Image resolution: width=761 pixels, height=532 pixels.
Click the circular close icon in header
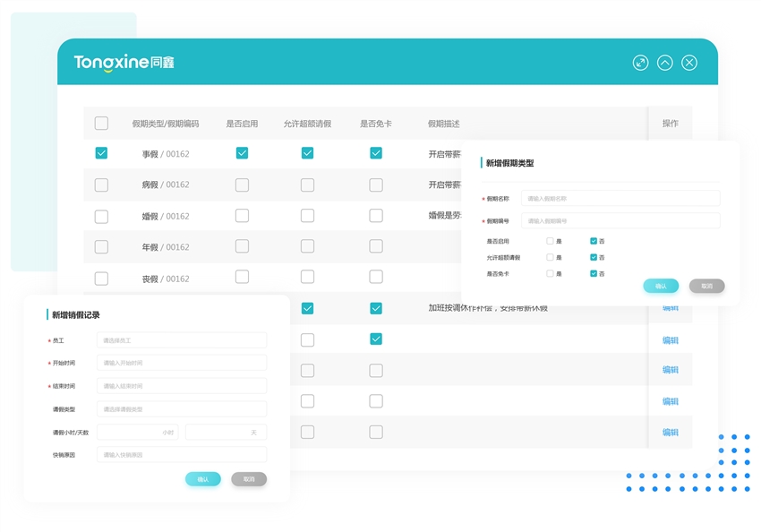(x=688, y=62)
